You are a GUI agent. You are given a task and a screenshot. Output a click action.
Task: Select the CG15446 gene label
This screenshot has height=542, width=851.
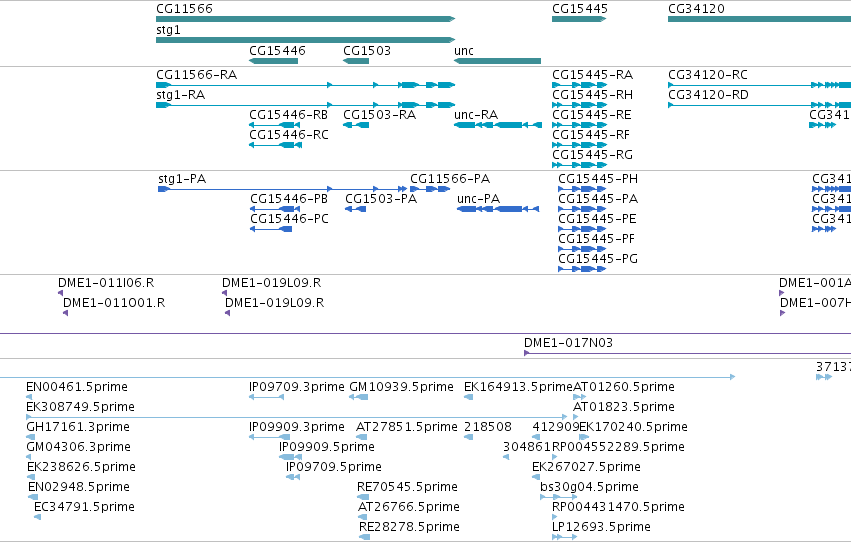click(x=277, y=50)
